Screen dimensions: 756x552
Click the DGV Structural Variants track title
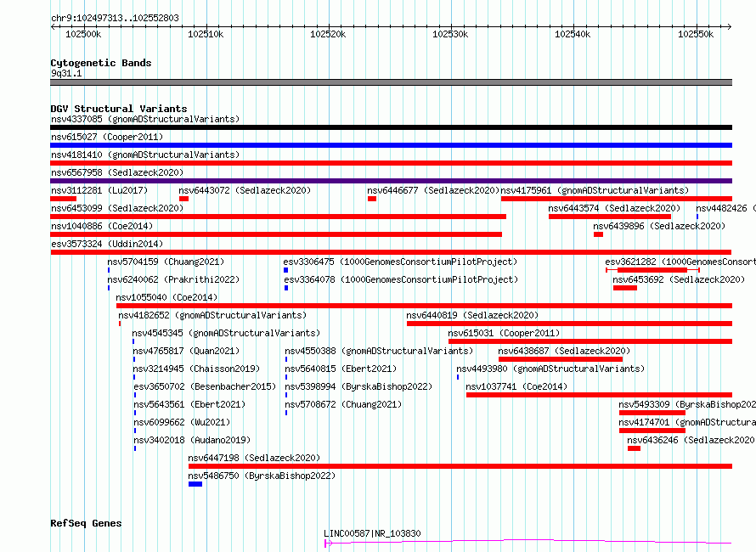pyautogui.click(x=119, y=109)
